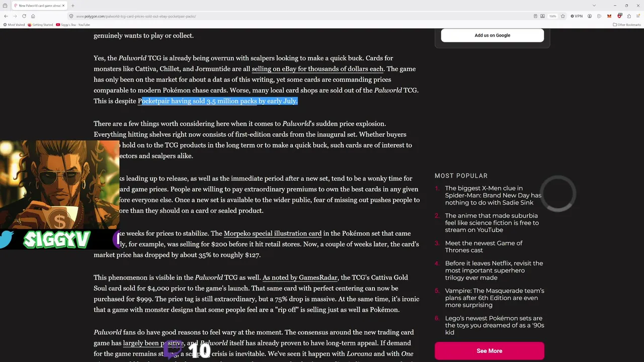Viewport: 644px width, 362px height.
Task: Expand the list all tabs chevron
Action: [x=594, y=6]
